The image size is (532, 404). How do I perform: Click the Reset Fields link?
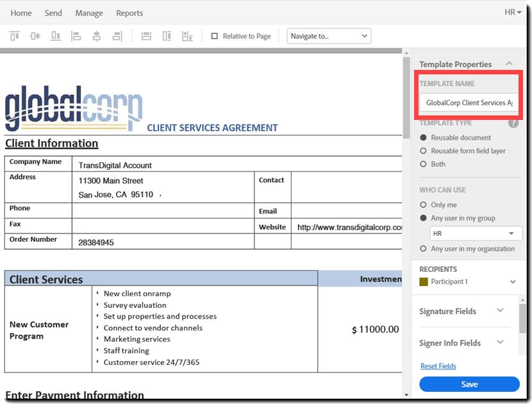pos(438,366)
